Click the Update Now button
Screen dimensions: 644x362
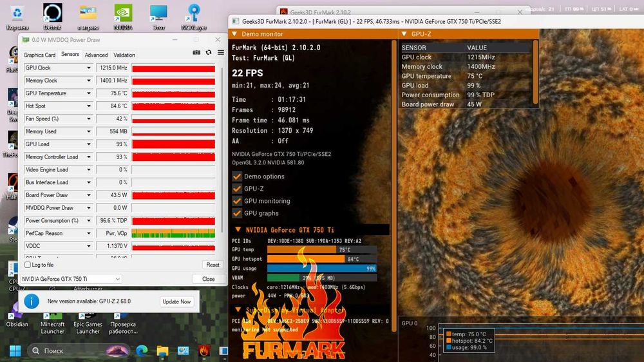(176, 301)
